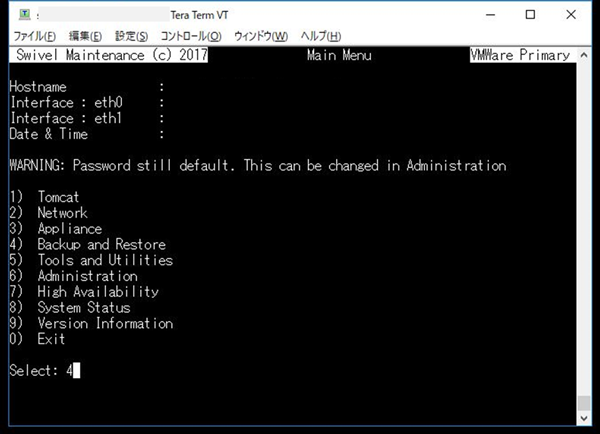Viewport: 600px width, 434px height.
Task: Maximize the Tera Term window
Action: (x=530, y=15)
